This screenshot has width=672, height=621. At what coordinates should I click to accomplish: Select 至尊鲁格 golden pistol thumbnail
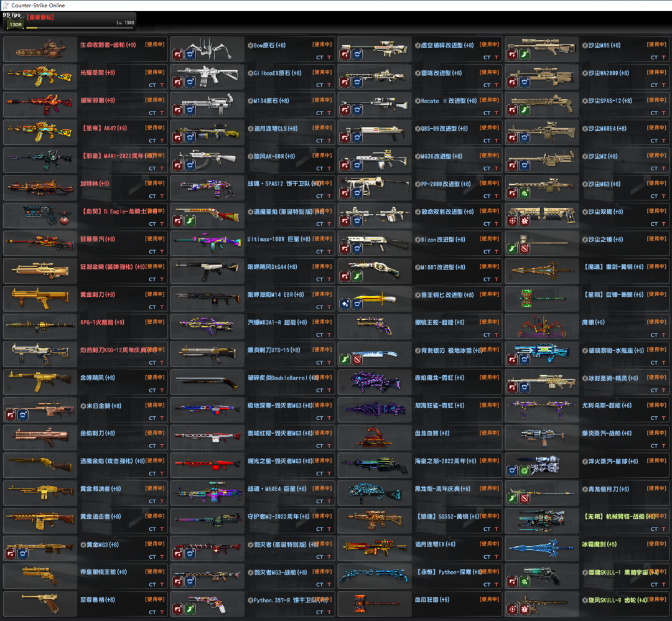(40, 604)
